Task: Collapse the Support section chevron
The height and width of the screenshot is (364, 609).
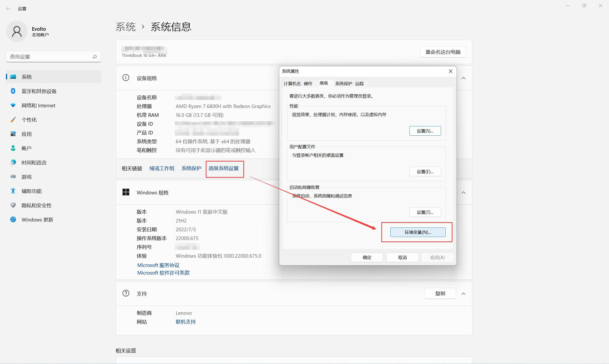Action: point(463,294)
